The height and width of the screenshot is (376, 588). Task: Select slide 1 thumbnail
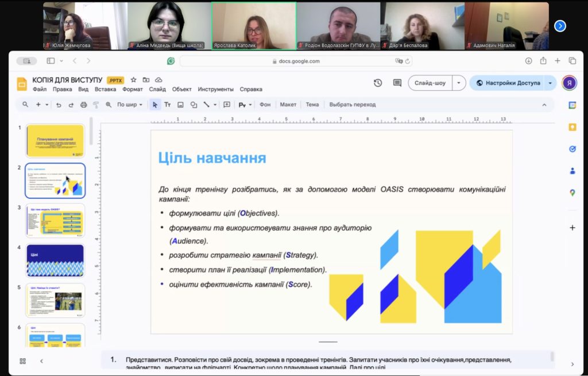tap(55, 141)
